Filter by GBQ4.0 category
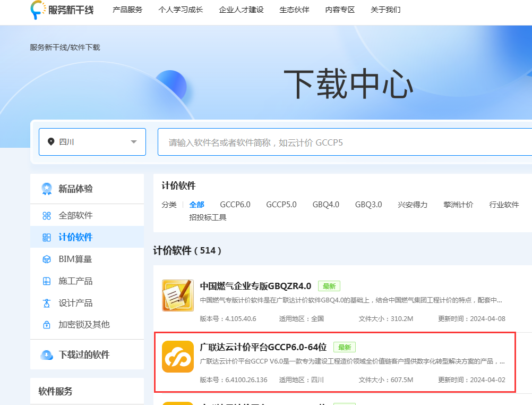This screenshot has width=532, height=405. pos(325,205)
